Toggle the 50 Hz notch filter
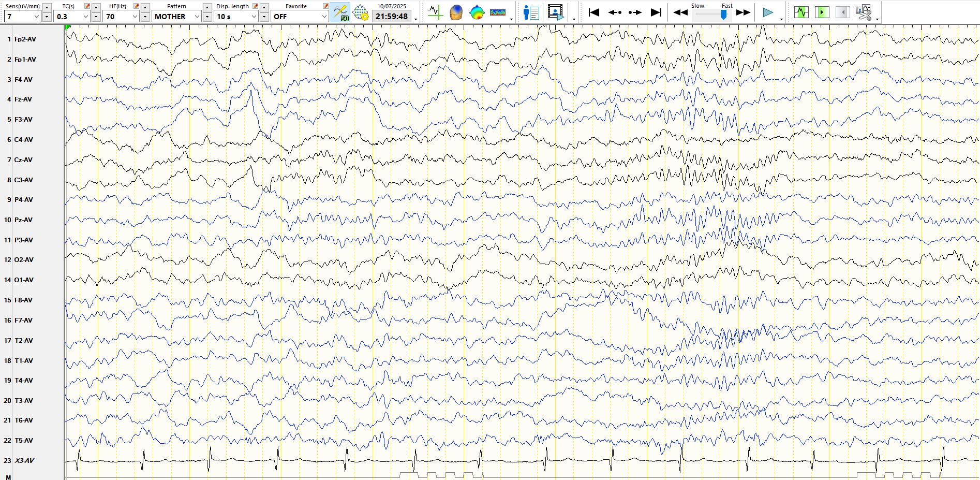980x480 pixels. [x=340, y=12]
